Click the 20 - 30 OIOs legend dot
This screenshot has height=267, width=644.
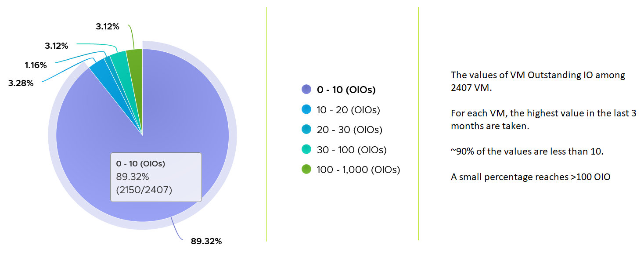click(x=306, y=130)
